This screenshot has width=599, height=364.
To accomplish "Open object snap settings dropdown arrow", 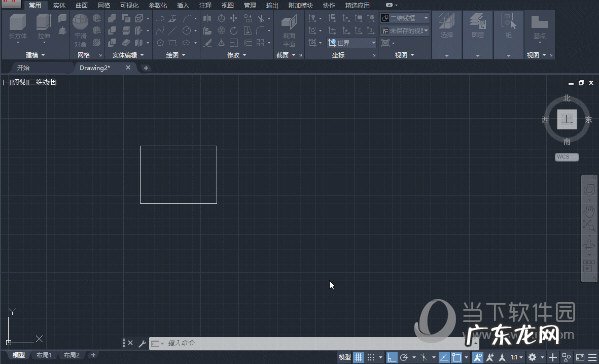I will pos(466,358).
